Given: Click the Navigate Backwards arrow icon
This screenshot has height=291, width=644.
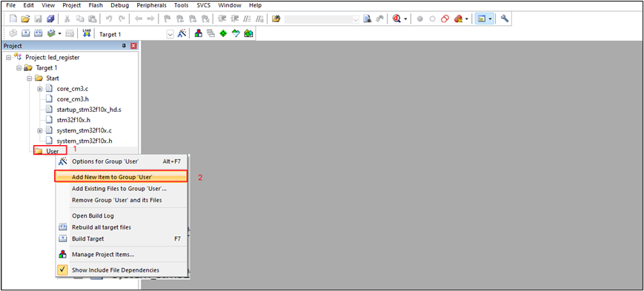Looking at the screenshot, I should [x=139, y=19].
